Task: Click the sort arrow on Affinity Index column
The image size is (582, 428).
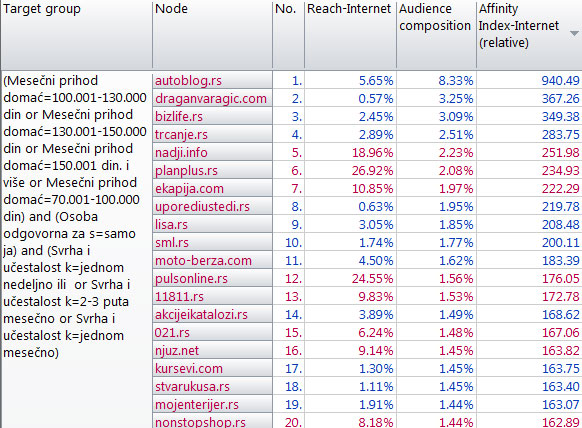Action: tap(574, 33)
